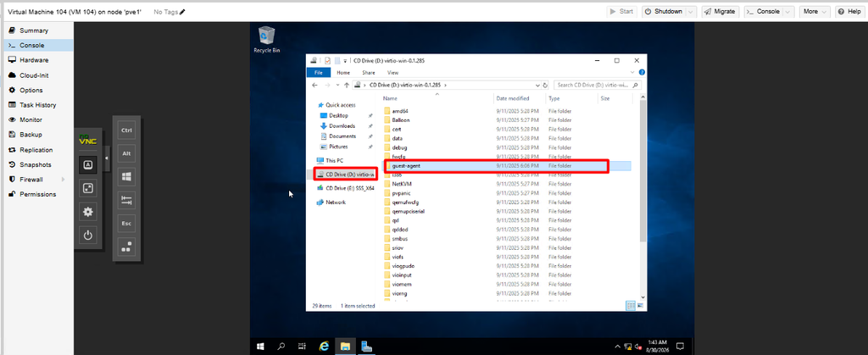Open the Snapshots section
The height and width of the screenshot is (355, 868).
tap(36, 164)
